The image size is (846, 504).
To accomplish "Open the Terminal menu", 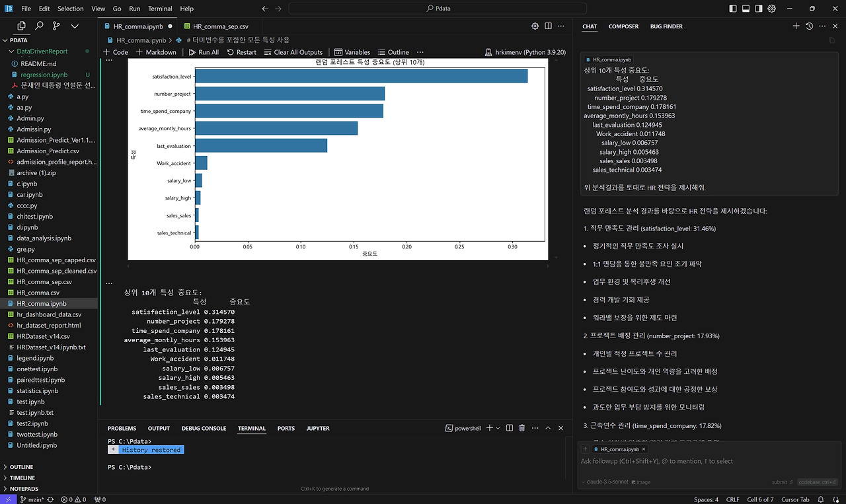I will [160, 9].
